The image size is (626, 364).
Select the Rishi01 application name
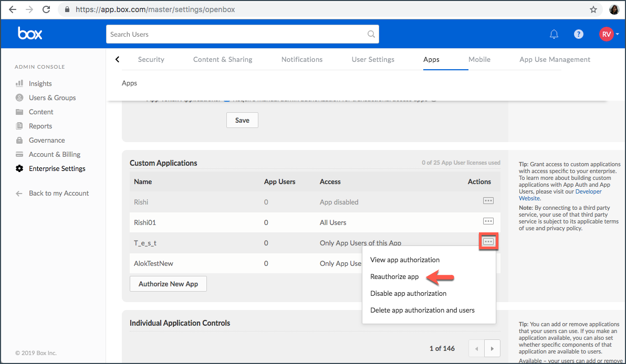tap(145, 222)
